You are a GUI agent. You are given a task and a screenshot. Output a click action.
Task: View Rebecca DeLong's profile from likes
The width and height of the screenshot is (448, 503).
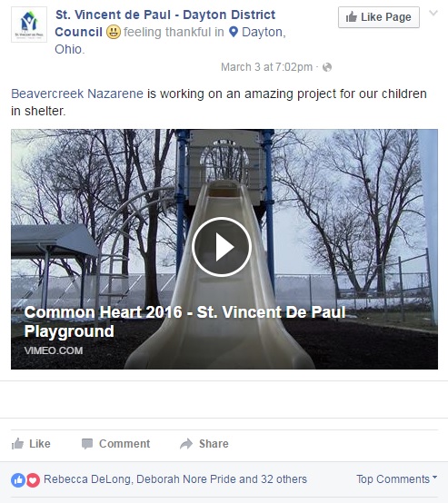coord(86,479)
